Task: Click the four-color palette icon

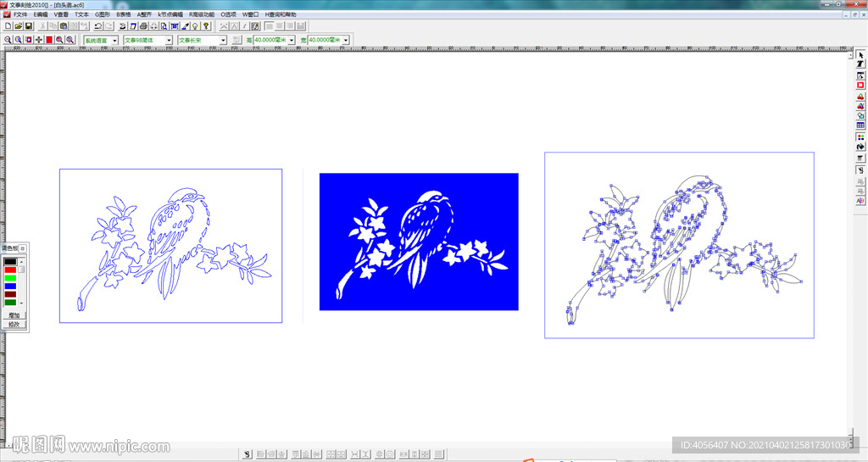Action: click(x=860, y=136)
